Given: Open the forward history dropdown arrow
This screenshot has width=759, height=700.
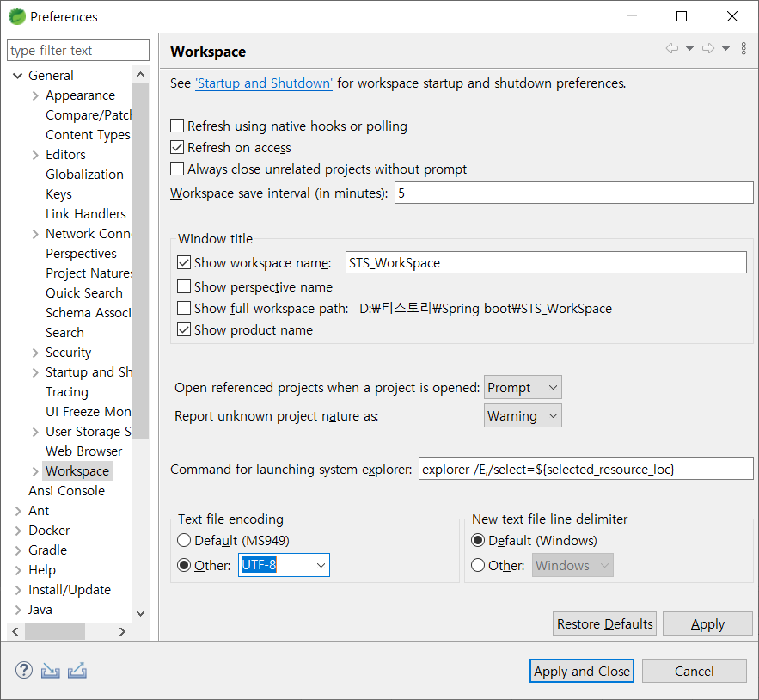Looking at the screenshot, I should pyautogui.click(x=726, y=48).
